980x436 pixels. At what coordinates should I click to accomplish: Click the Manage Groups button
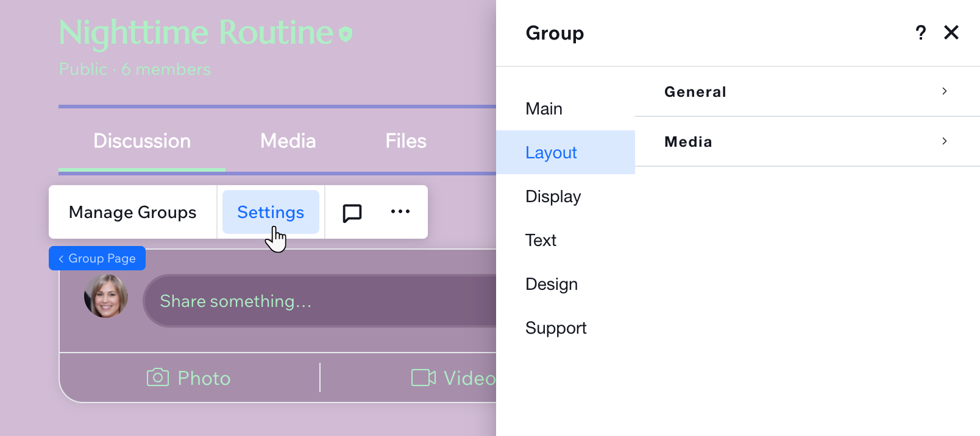(x=133, y=213)
